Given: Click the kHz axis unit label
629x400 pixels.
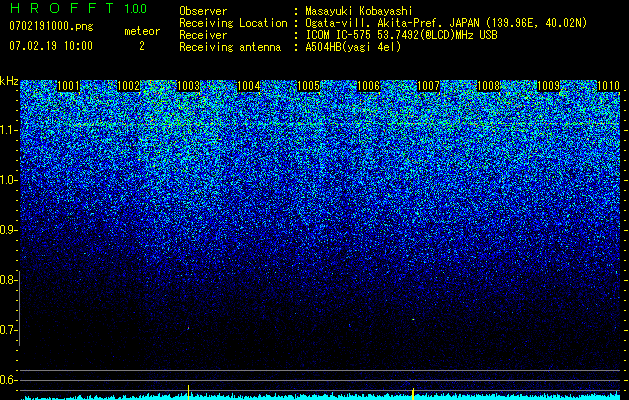Looking at the screenshot, I should (x=9, y=81).
